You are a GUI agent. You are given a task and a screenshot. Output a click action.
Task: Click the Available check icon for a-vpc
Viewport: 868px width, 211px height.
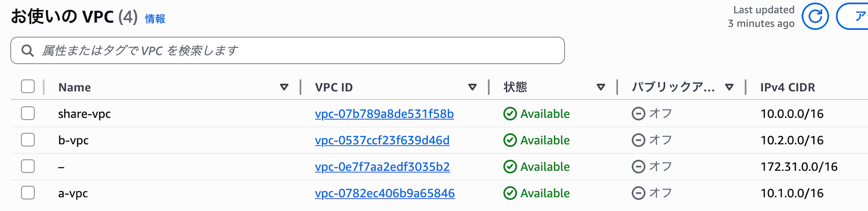510,193
